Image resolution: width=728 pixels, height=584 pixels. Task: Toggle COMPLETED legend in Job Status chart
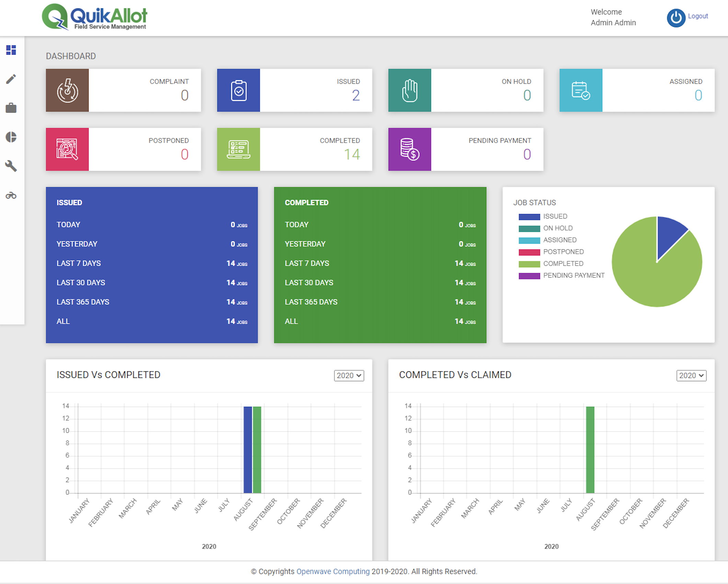point(563,263)
